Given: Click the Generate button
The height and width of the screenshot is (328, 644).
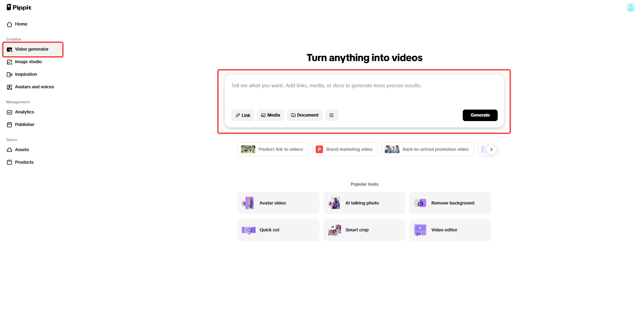Looking at the screenshot, I should coord(480,115).
